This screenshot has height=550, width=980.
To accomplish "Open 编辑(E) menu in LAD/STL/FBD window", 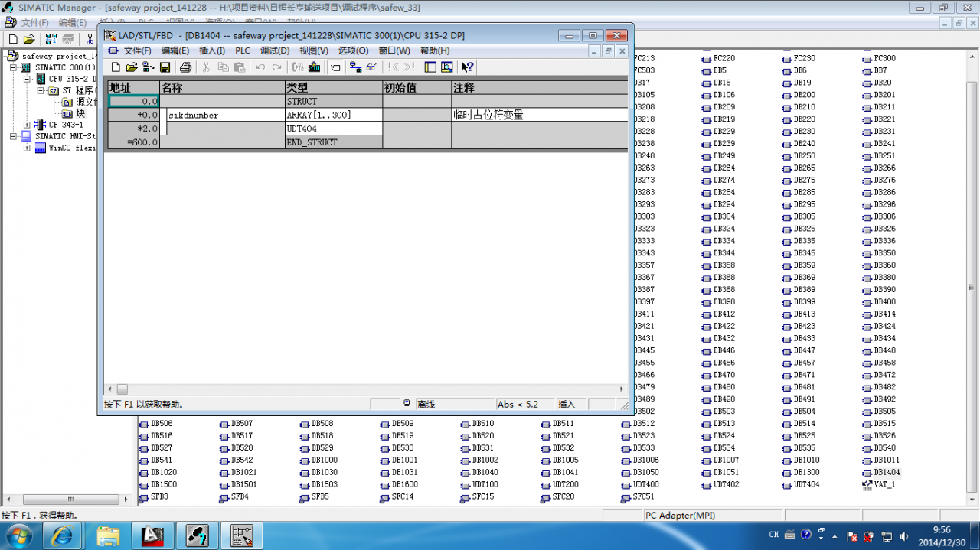I will (175, 50).
